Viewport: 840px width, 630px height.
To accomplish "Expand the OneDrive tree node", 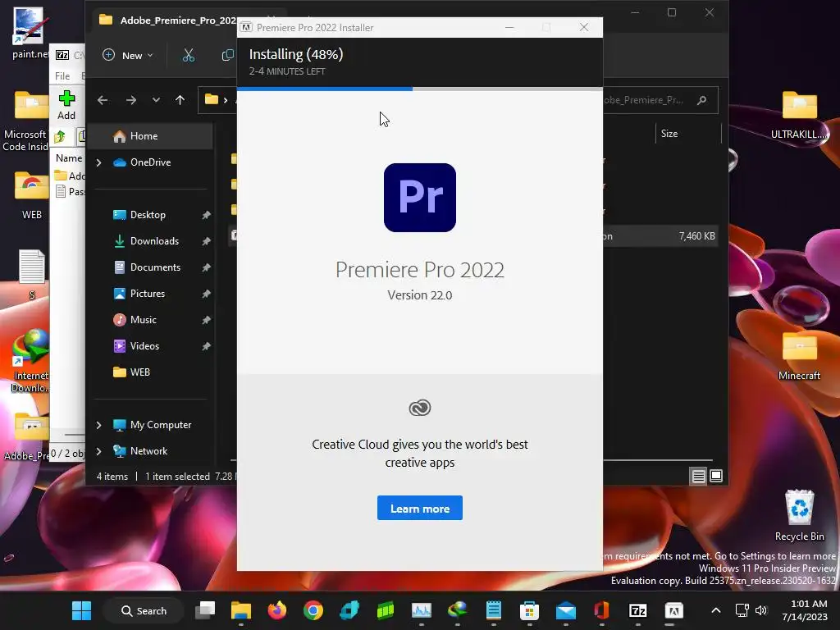I will tap(98, 162).
